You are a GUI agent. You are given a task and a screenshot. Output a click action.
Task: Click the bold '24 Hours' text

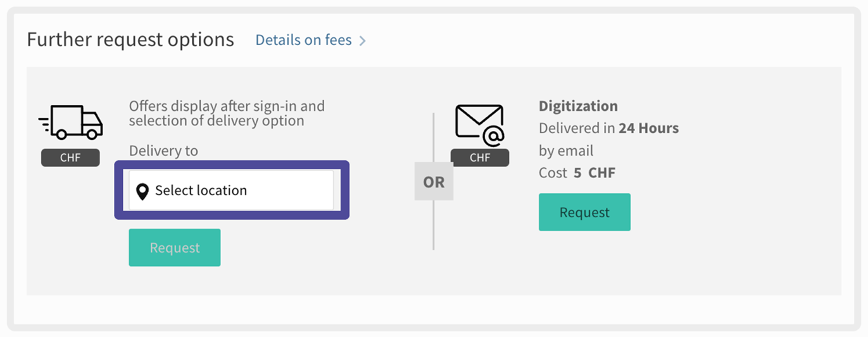(648, 128)
